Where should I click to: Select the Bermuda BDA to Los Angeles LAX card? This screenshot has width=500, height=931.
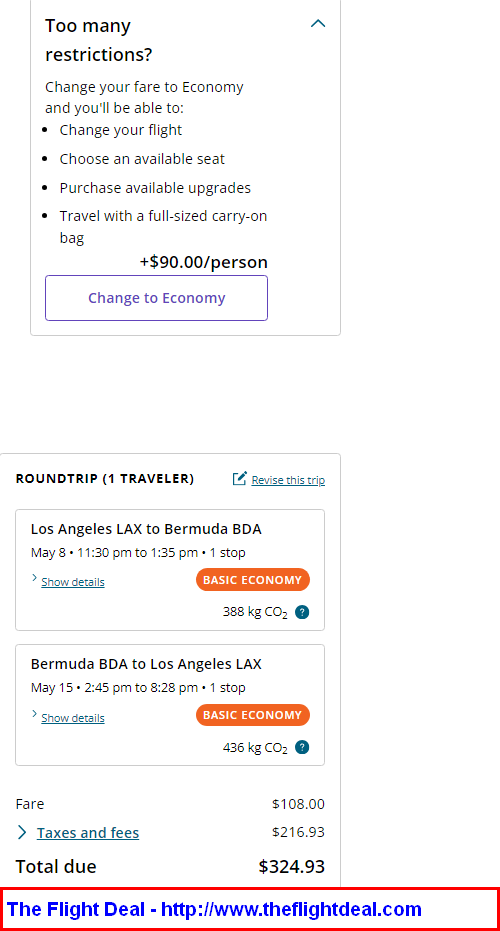[x=170, y=705]
